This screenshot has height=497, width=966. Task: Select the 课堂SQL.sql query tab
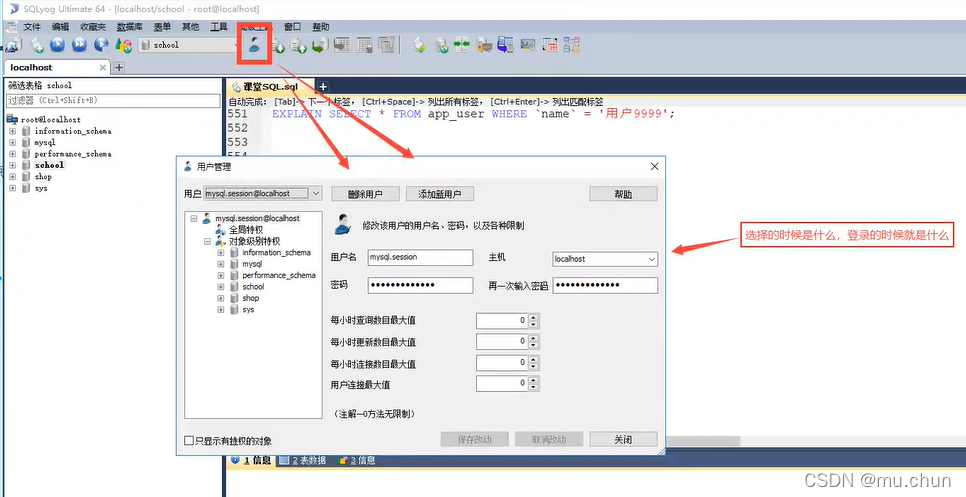point(270,87)
